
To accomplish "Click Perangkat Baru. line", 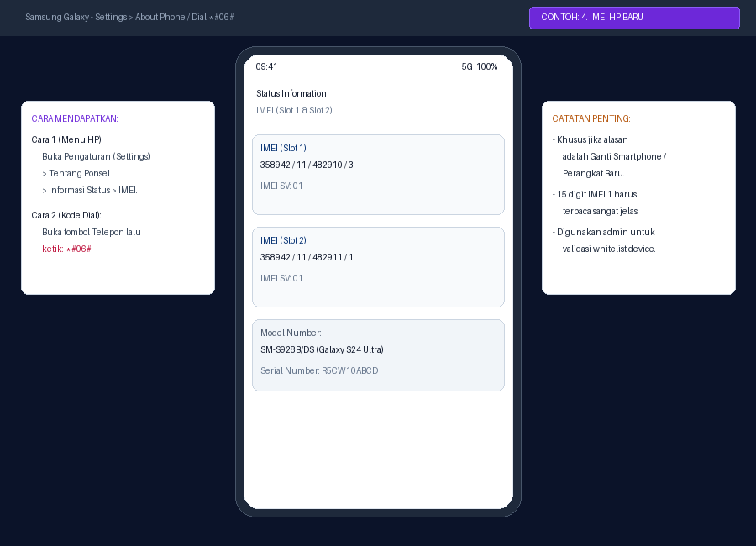I will [x=594, y=174].
